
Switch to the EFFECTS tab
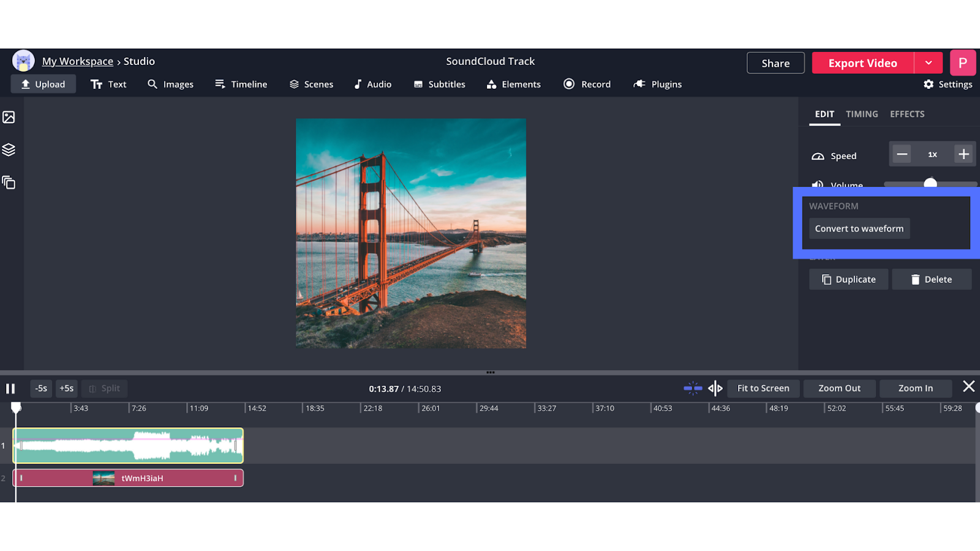(x=907, y=114)
